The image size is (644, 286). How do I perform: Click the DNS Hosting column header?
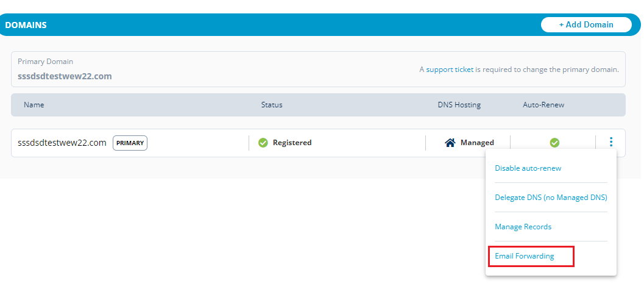tap(459, 105)
